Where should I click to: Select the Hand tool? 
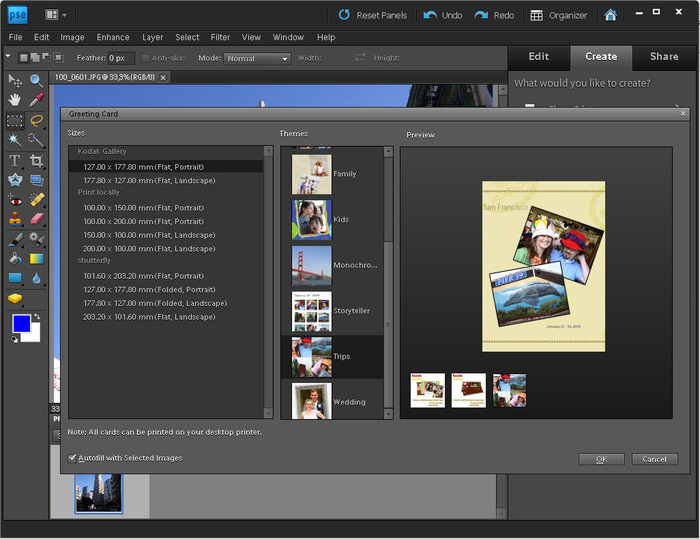pos(15,100)
